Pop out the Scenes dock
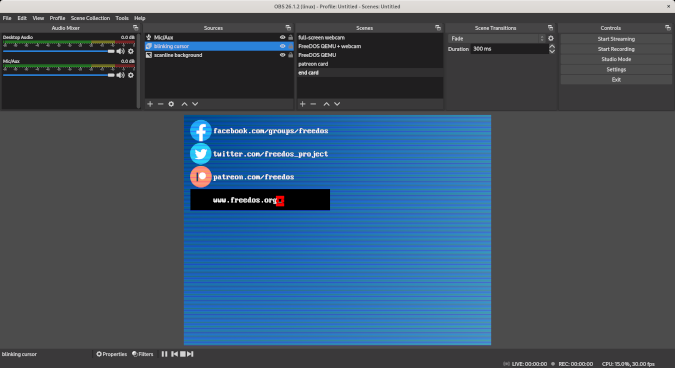The width and height of the screenshot is (675, 368). (438, 28)
